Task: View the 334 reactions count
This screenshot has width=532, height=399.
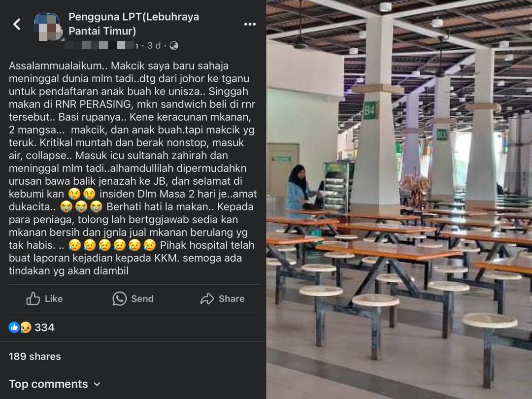Action: point(44,328)
